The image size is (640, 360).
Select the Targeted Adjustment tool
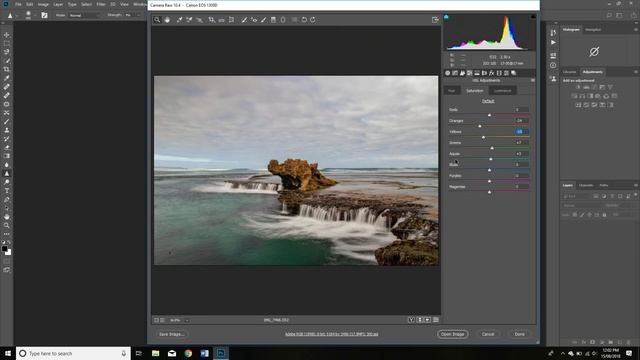(200, 20)
